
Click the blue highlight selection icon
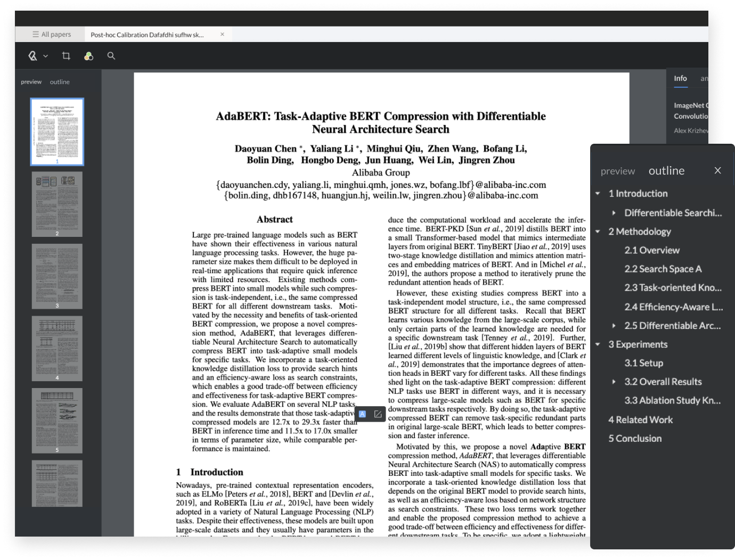tap(362, 414)
